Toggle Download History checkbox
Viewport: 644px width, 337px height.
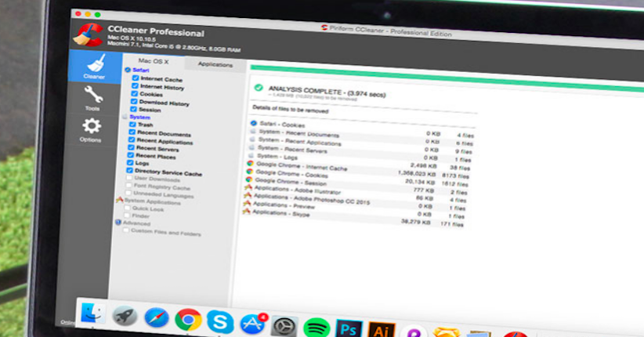pos(135,103)
